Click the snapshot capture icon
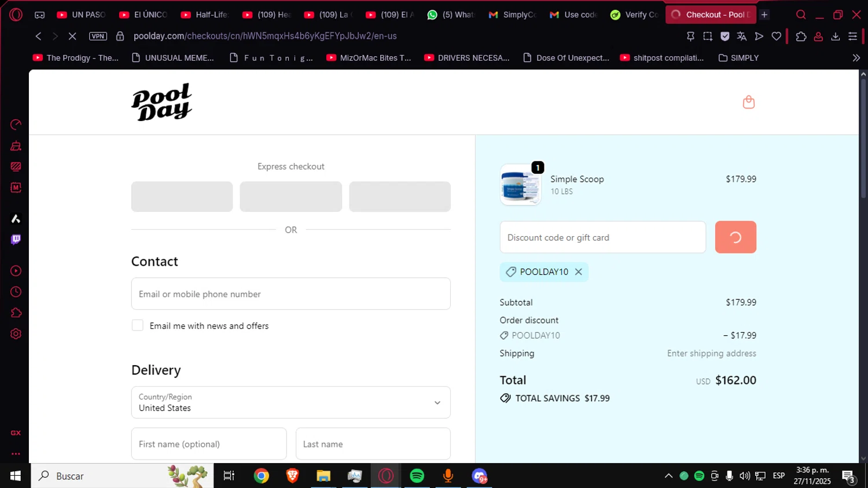 point(708,36)
